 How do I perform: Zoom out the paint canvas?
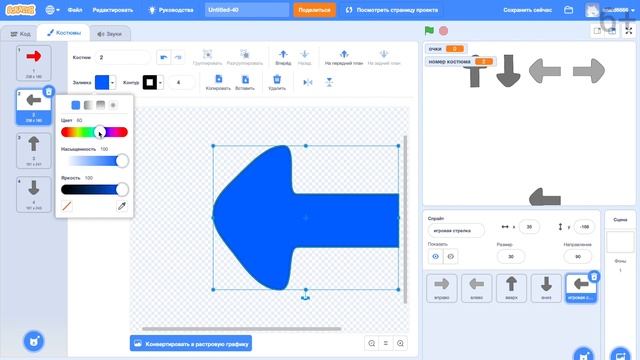point(371,343)
